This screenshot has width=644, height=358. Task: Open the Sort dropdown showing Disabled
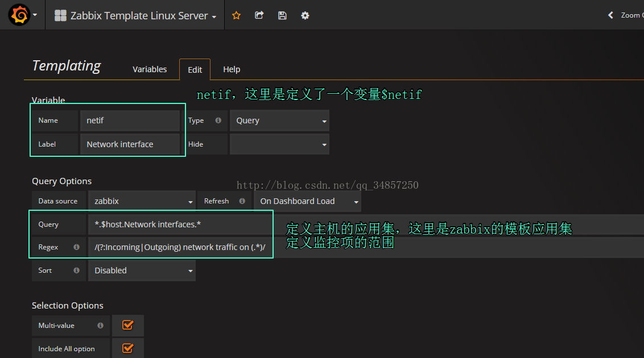click(x=142, y=270)
